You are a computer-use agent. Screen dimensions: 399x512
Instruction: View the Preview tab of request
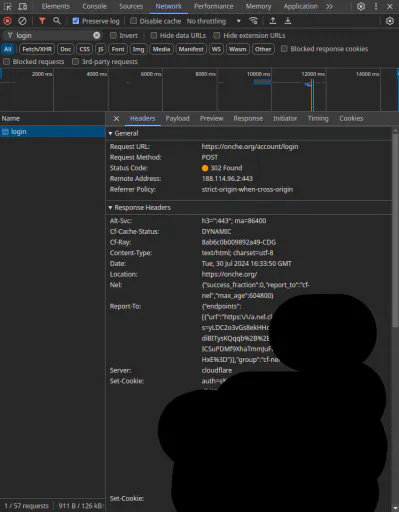[211, 118]
